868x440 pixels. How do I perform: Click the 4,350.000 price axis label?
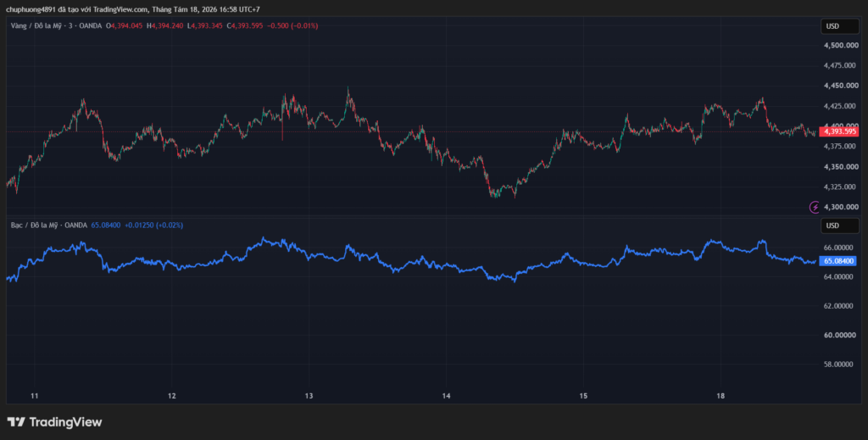(841, 167)
